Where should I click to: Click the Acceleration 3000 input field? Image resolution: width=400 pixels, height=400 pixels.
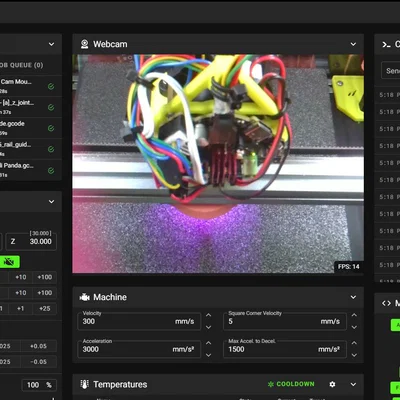click(139, 349)
